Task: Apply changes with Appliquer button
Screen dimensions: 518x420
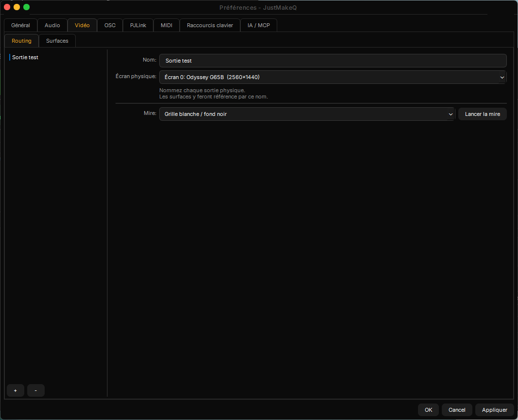Action: pos(495,410)
